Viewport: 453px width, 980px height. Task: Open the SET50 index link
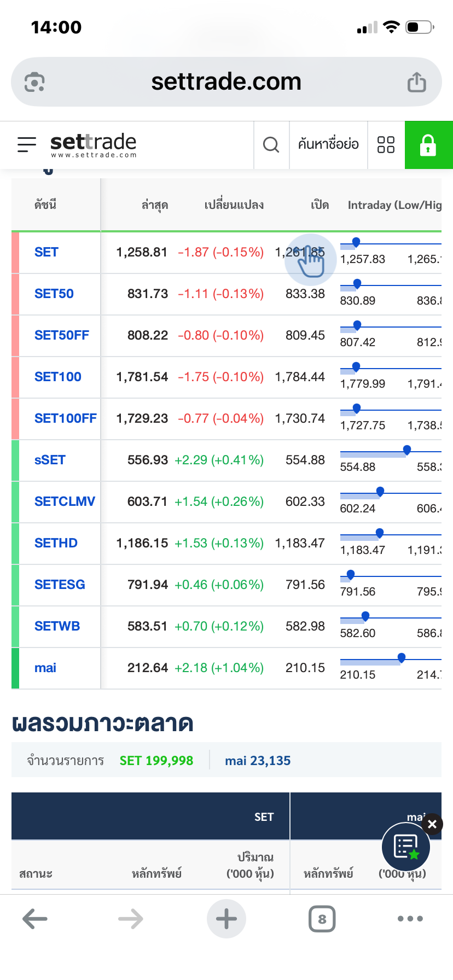(x=54, y=294)
